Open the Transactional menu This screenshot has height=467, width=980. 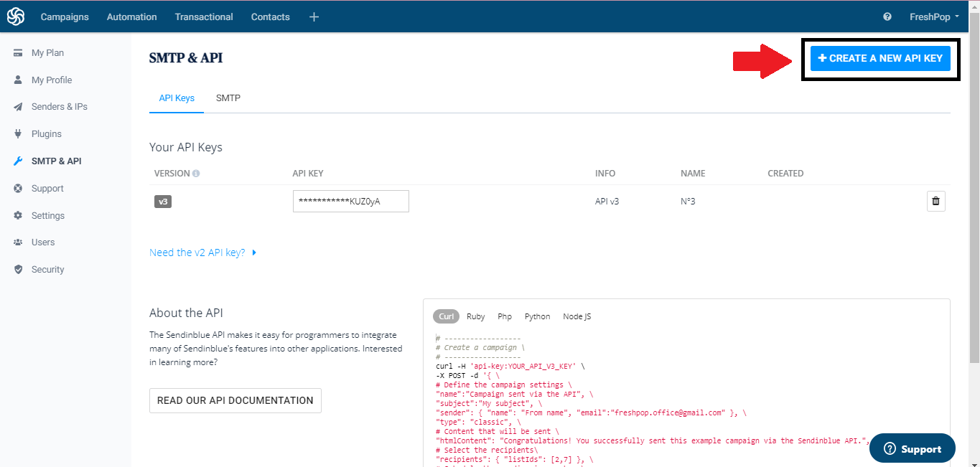(x=204, y=16)
